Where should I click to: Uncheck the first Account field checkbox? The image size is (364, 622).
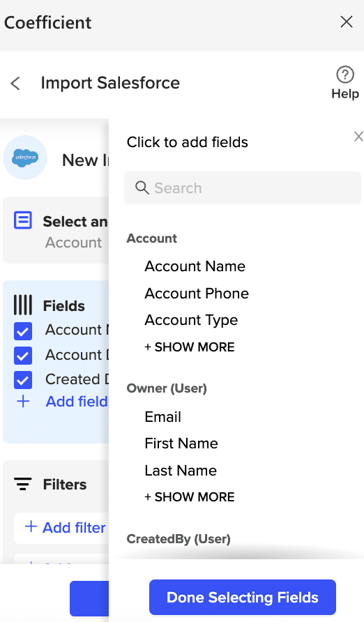click(x=23, y=331)
